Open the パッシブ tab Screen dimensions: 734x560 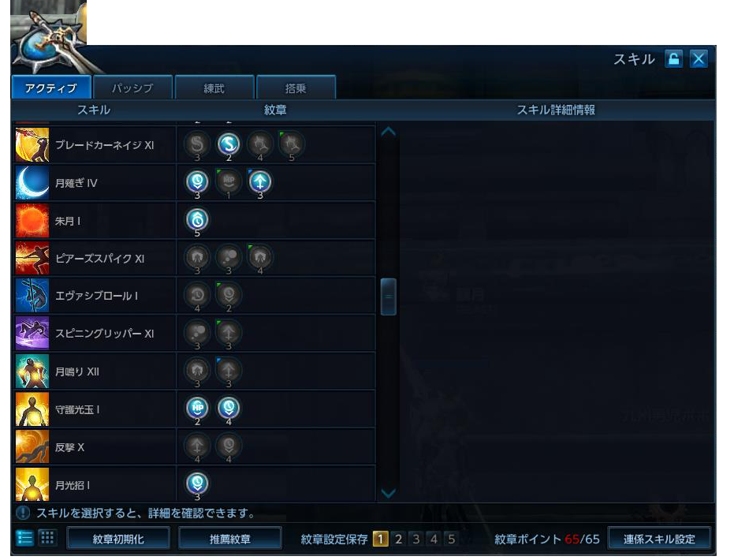(x=132, y=88)
